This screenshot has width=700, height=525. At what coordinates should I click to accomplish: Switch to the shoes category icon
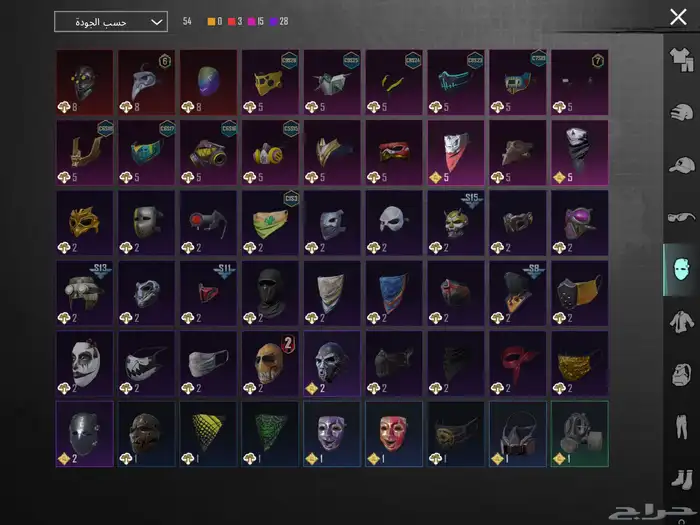[681, 479]
